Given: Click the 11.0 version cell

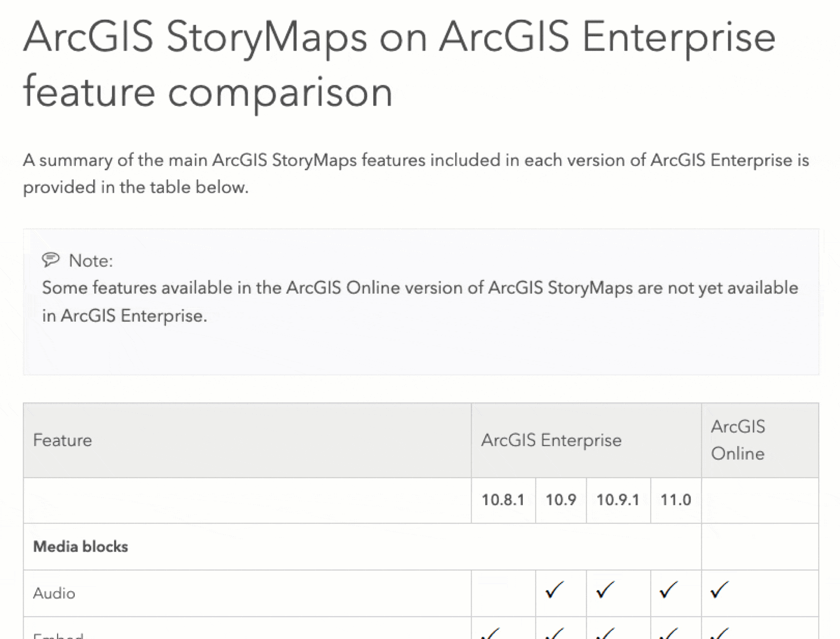Looking at the screenshot, I should (x=675, y=500).
